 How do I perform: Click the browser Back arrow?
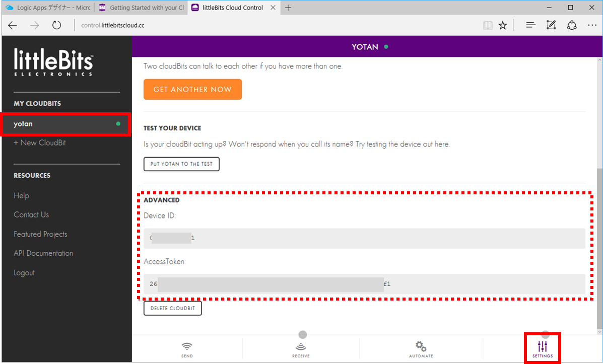[13, 25]
